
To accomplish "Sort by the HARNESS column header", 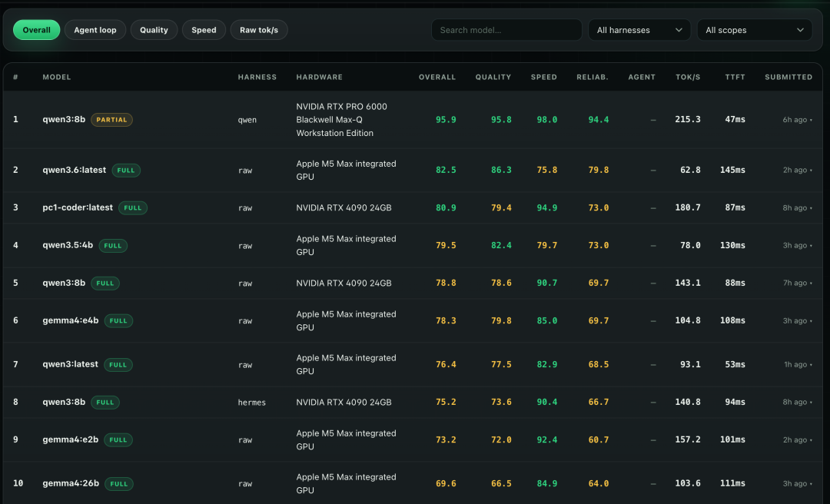I will tap(257, 78).
